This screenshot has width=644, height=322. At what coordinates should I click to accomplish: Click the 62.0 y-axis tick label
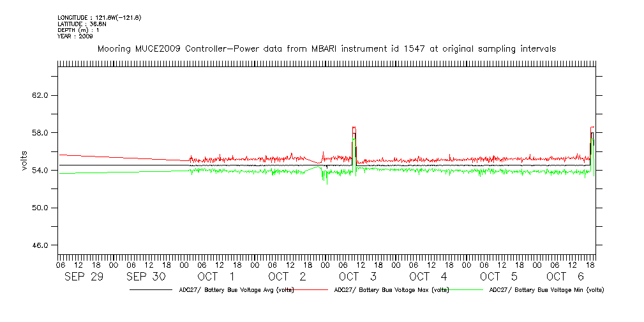40,95
